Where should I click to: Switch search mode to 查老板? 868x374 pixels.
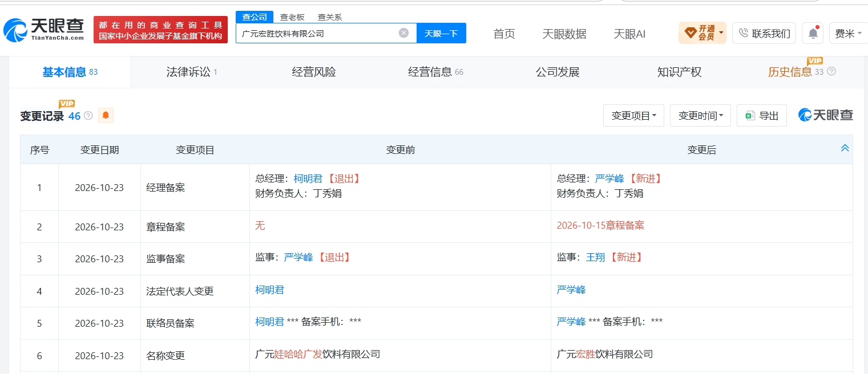(292, 17)
